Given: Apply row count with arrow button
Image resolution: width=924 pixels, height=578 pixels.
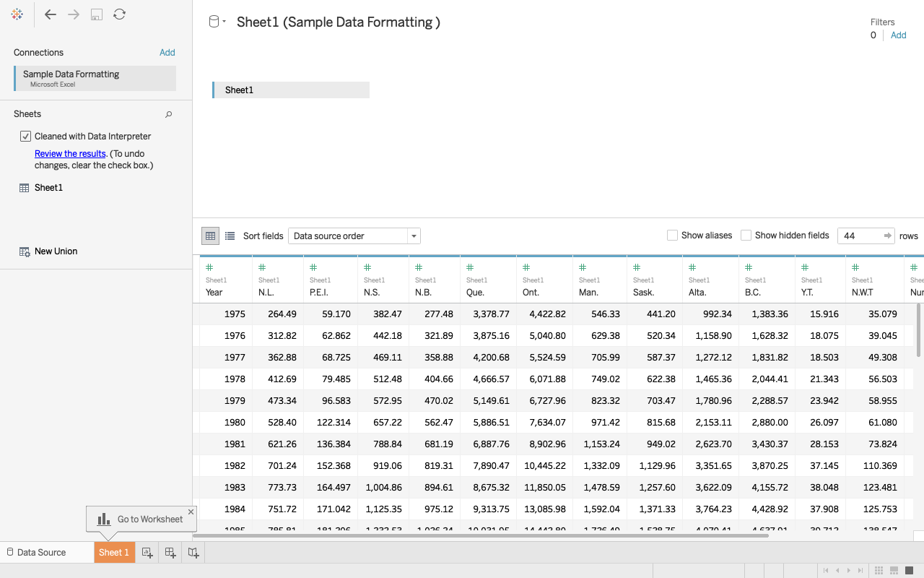Looking at the screenshot, I should click(x=888, y=236).
